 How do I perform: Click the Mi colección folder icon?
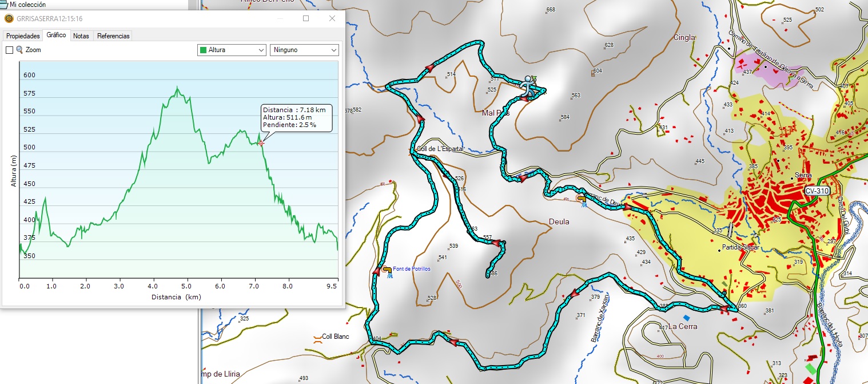(4, 4)
